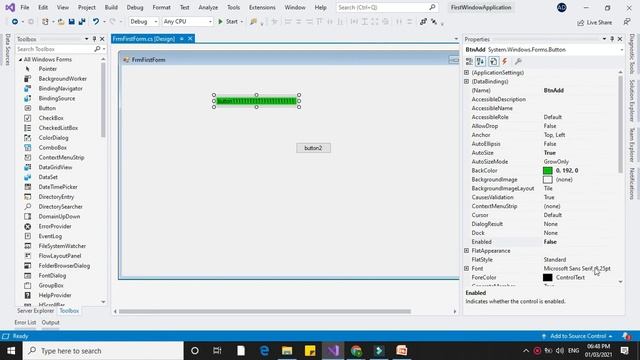Open the Extensions menu

tap(262, 7)
